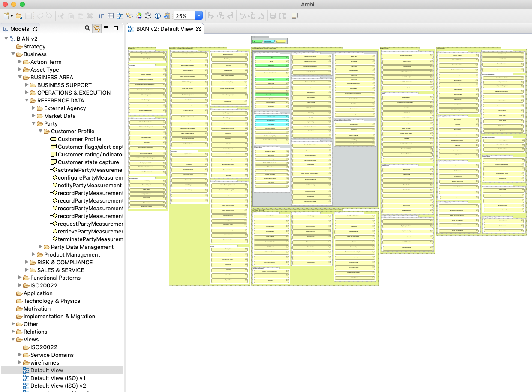Image resolution: width=532 pixels, height=392 pixels.
Task: Show the Models Tree view icon
Action: pyautogui.click(x=102, y=16)
